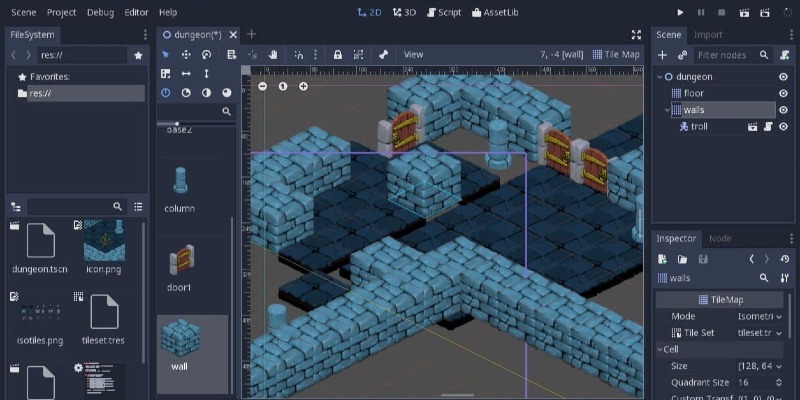Screen dimensions: 800x400
Task: Click the zoom out button in viewport
Action: point(263,86)
